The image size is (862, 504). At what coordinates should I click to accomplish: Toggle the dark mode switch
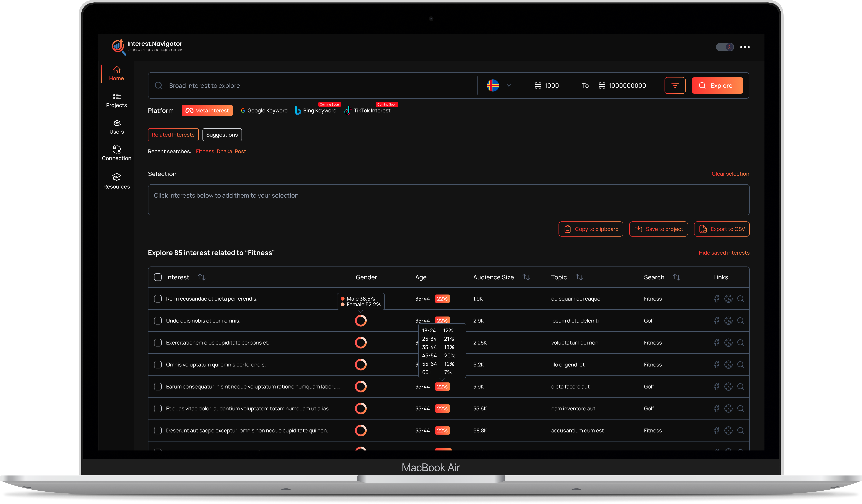[x=725, y=47]
